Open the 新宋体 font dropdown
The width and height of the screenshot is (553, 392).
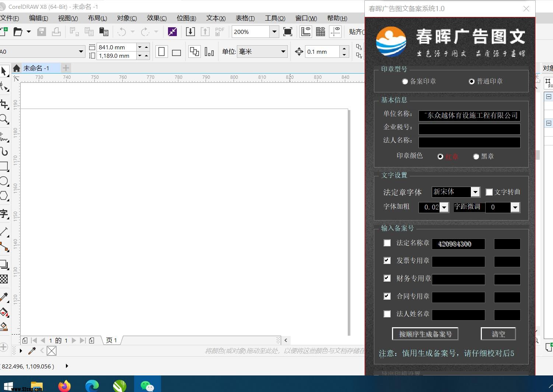pyautogui.click(x=475, y=192)
